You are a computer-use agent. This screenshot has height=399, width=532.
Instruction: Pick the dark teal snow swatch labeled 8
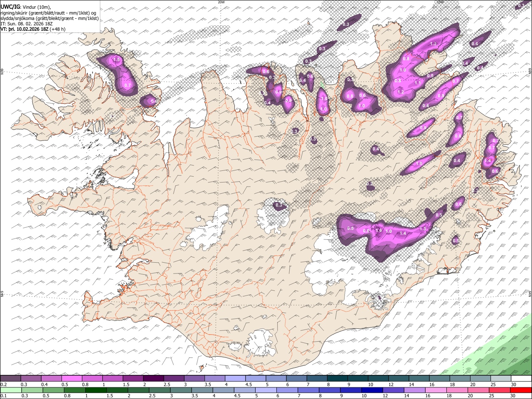click(337, 379)
